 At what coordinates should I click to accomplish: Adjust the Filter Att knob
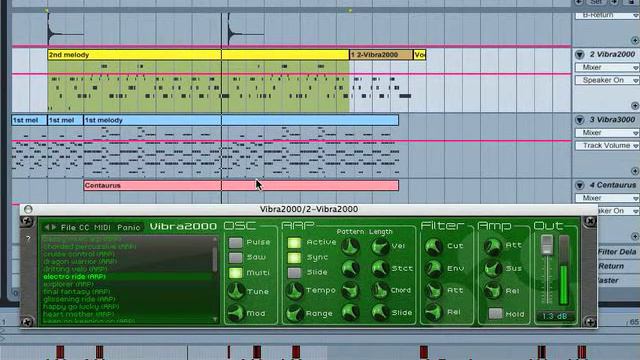(x=433, y=290)
